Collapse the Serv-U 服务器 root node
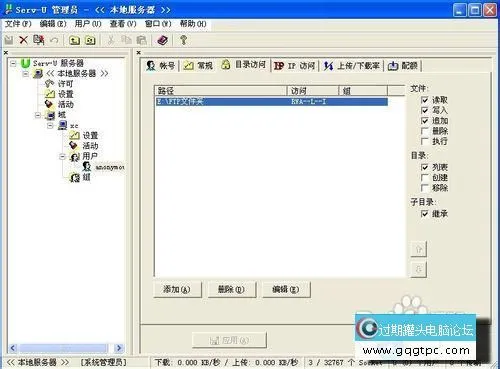500x369 pixels. 13,63
